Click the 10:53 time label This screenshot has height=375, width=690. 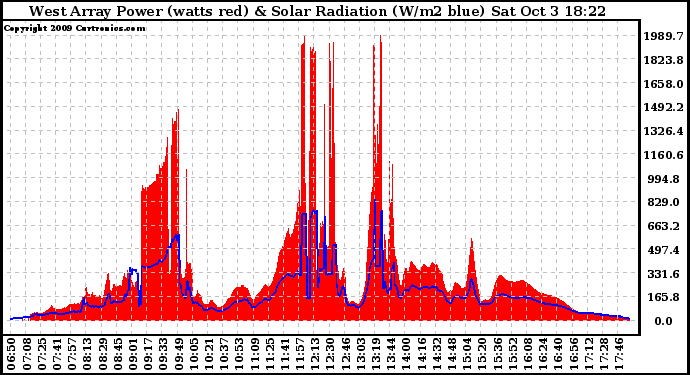(239, 354)
